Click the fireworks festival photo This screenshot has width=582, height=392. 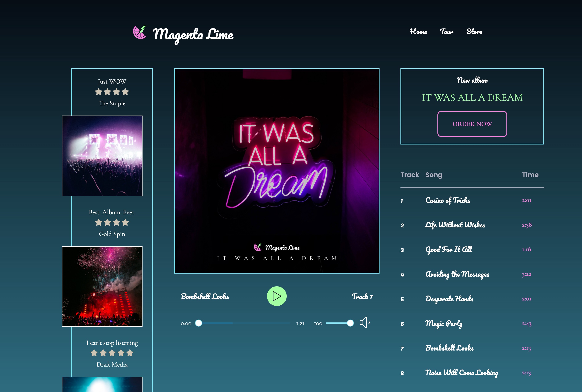click(102, 287)
